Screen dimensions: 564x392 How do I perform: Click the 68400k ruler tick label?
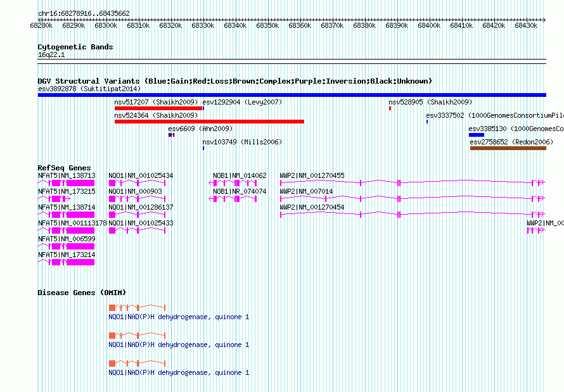[x=429, y=26]
